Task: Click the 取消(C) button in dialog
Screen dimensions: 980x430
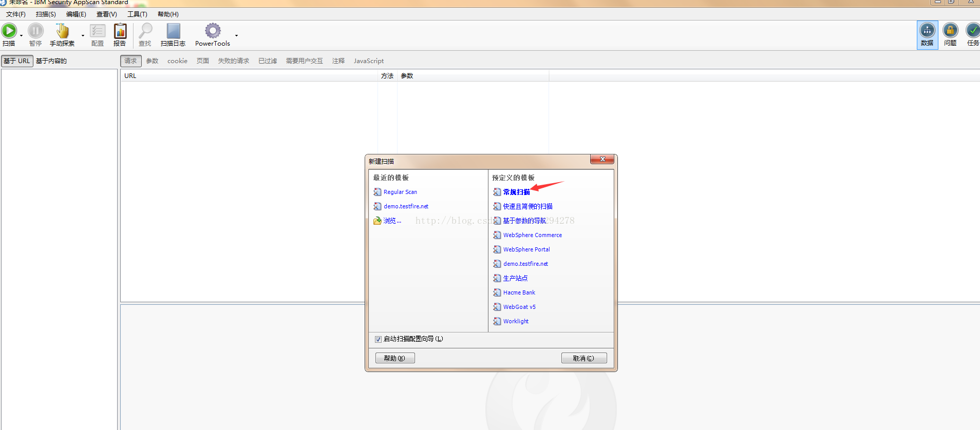Action: click(x=584, y=358)
